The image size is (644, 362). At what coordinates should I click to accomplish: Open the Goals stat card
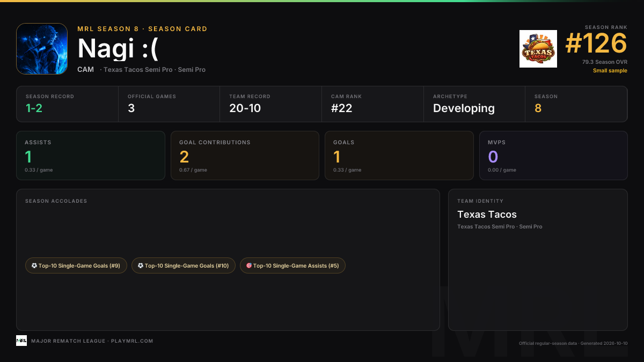coord(399,156)
